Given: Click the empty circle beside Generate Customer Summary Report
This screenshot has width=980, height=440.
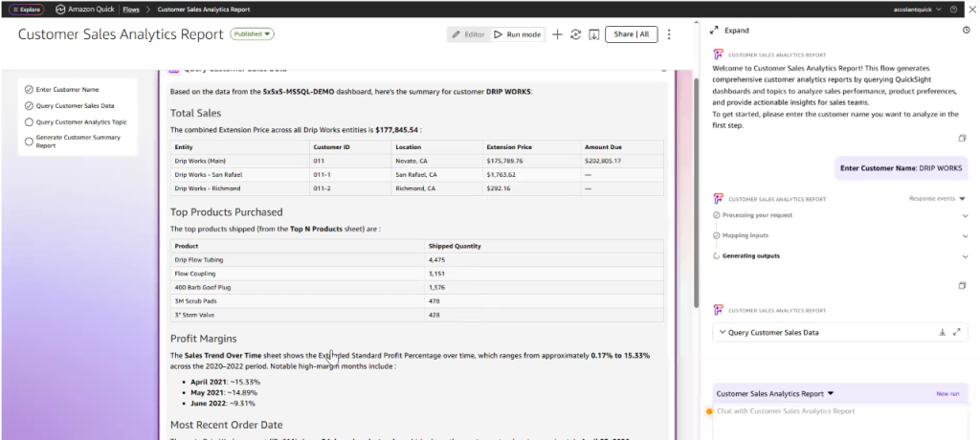Looking at the screenshot, I should pos(29,142).
